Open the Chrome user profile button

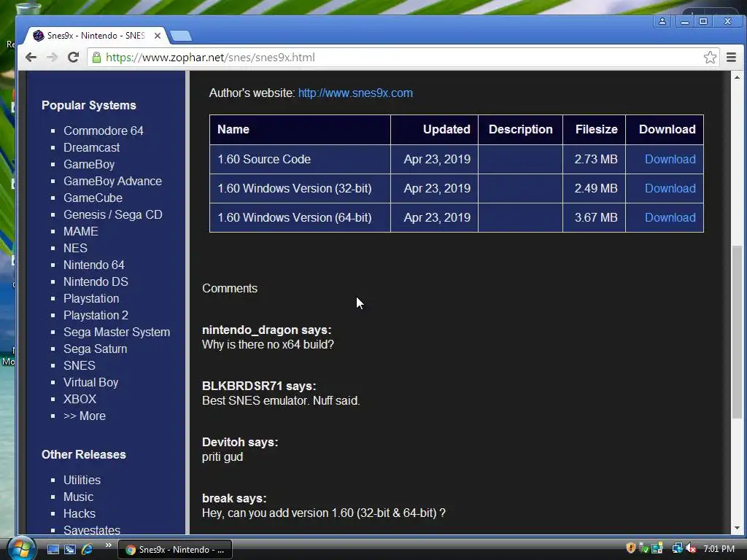[662, 21]
